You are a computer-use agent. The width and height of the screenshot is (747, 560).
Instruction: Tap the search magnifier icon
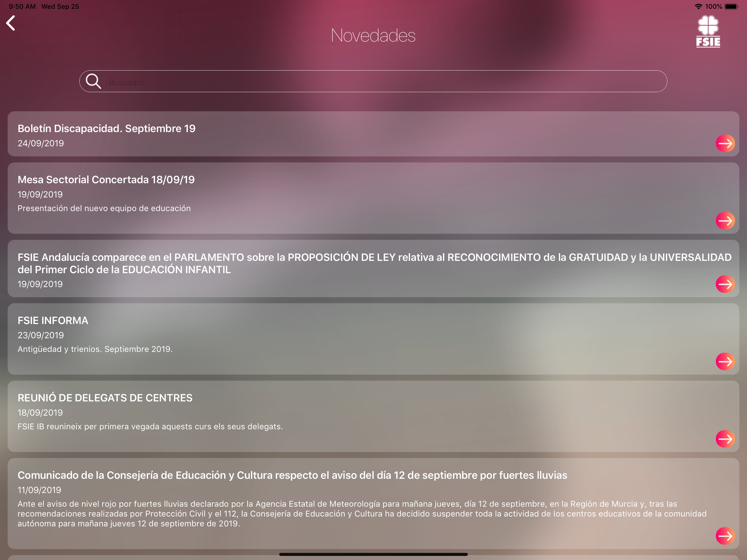click(x=93, y=81)
